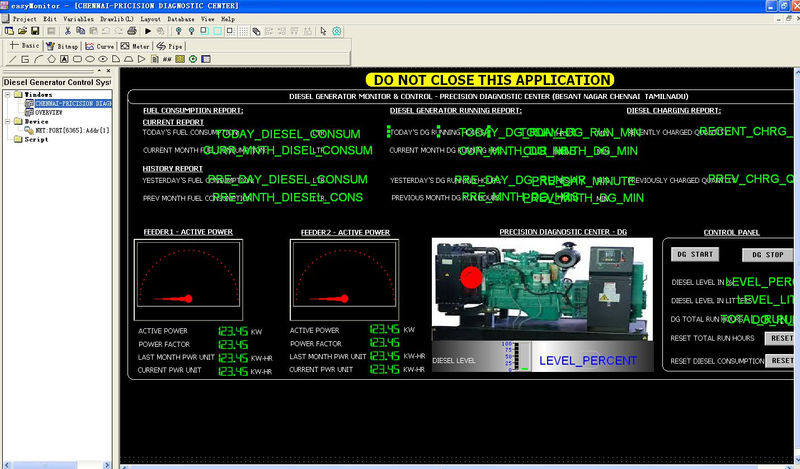Collapse the Windows folder in the tree
The image size is (800, 469).
(x=8, y=94)
